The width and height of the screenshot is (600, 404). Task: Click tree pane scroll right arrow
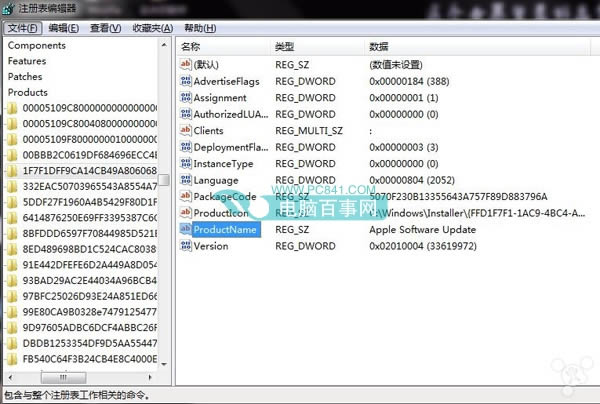[150, 377]
